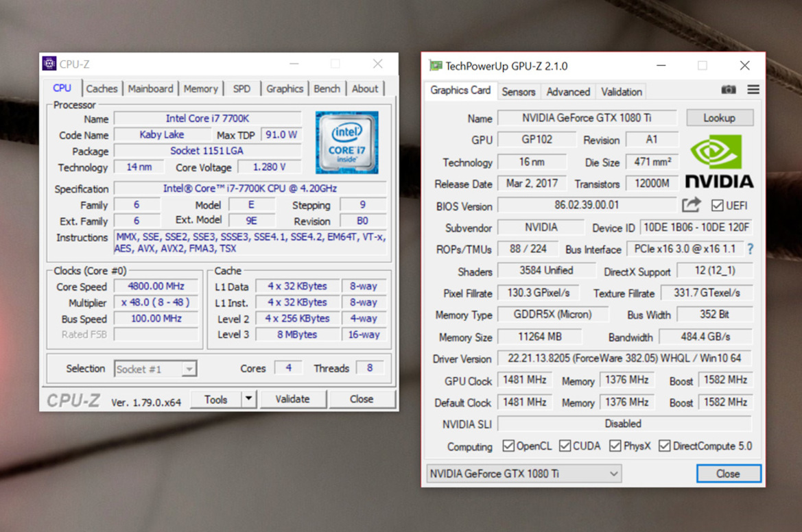
Task: Open the Socket #1 selection dropdown
Action: click(x=156, y=369)
